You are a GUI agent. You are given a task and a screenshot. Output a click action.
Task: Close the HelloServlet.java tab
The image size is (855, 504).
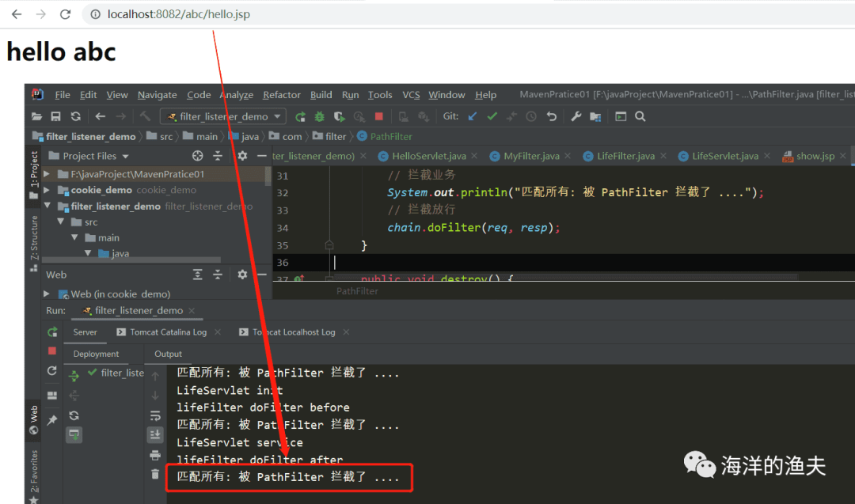474,157
